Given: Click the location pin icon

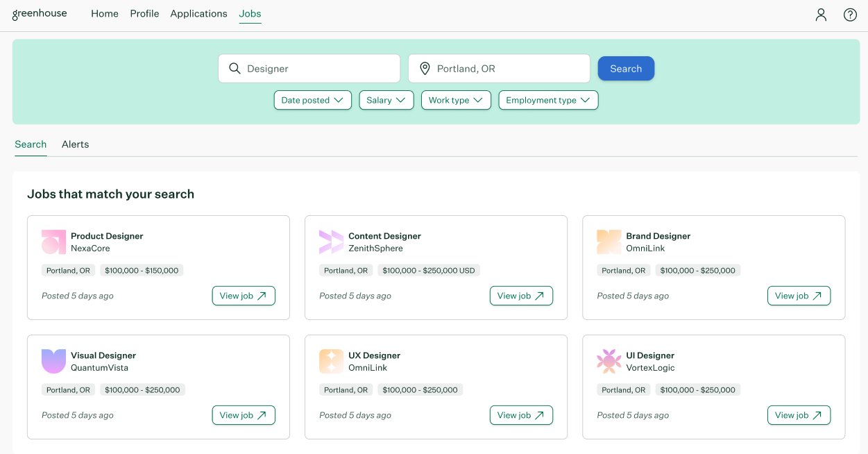Looking at the screenshot, I should (x=425, y=69).
